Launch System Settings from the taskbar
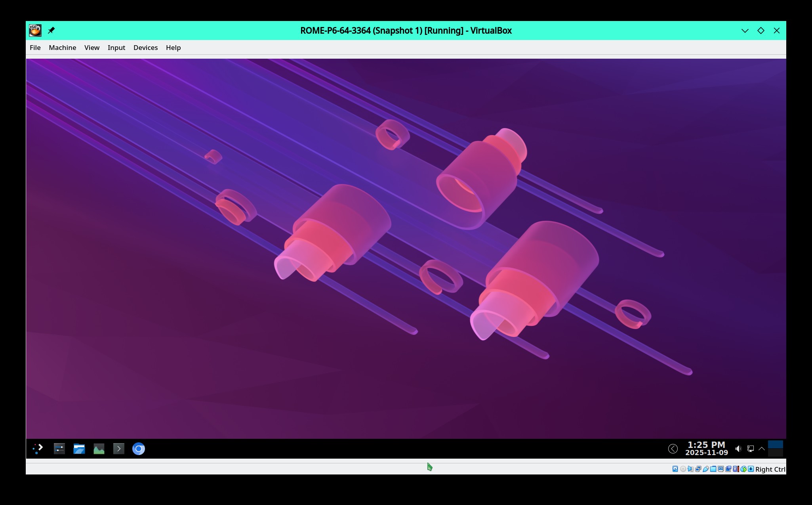Viewport: 812px width, 505px height. coord(59,449)
